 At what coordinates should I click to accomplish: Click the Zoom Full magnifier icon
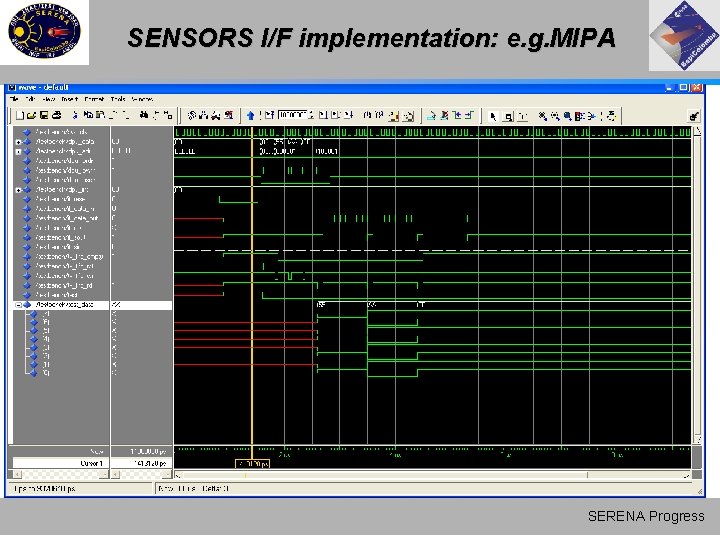click(x=568, y=116)
